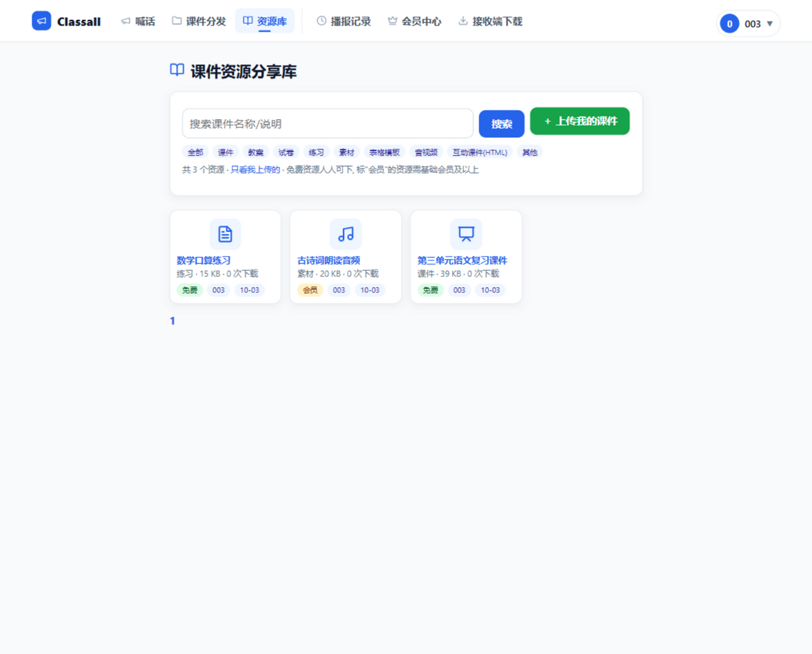
Task: Filter by 教案 category
Action: point(255,152)
